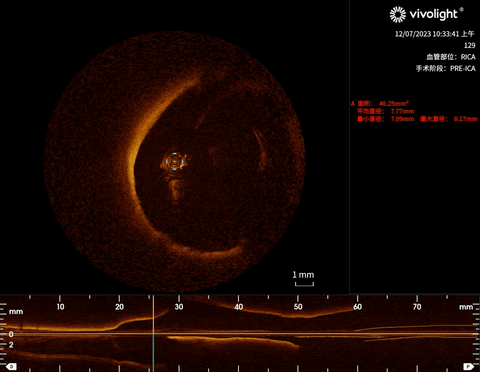Viewport: 480px width, 372px height.
Task: Click the maximum diameter measurement value
Action: [x=465, y=119]
